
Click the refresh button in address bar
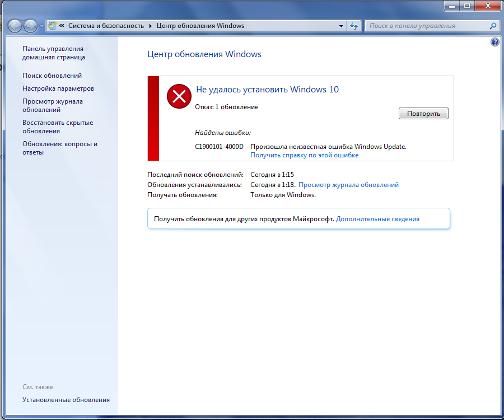pos(354,26)
